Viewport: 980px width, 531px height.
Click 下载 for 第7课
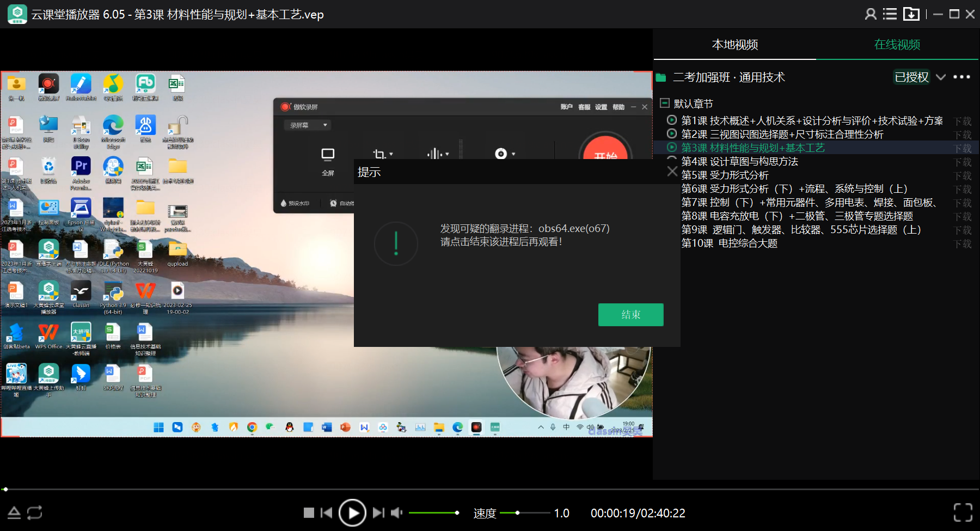pos(963,203)
